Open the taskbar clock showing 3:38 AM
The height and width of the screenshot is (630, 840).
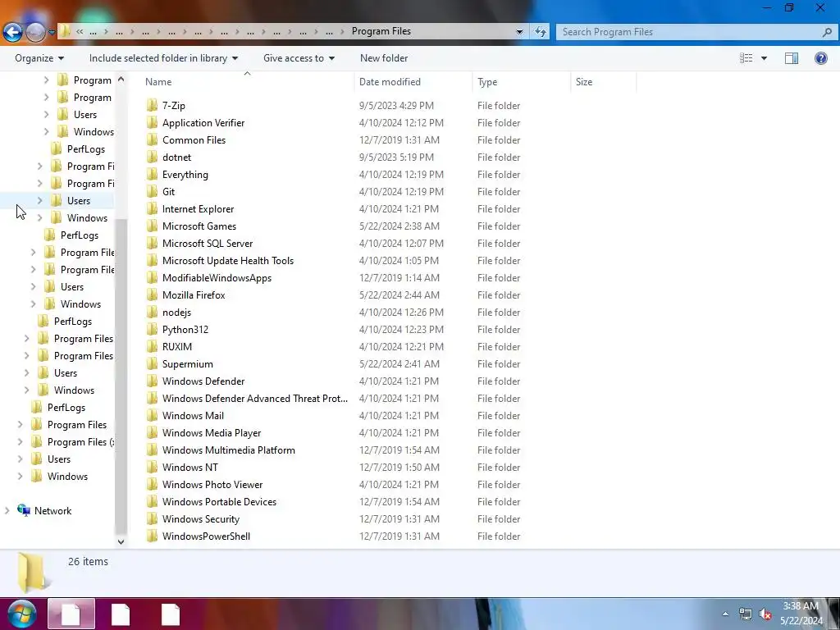(801, 614)
